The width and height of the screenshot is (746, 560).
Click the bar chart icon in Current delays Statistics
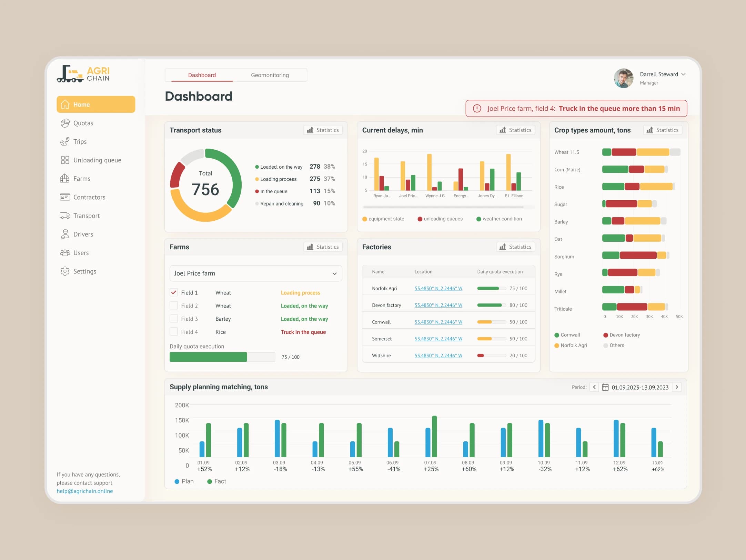pos(503,130)
